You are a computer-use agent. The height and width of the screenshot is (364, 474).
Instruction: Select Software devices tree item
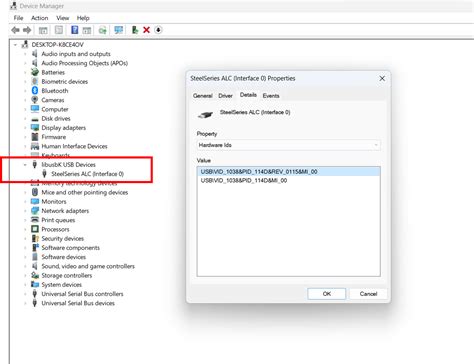64,257
